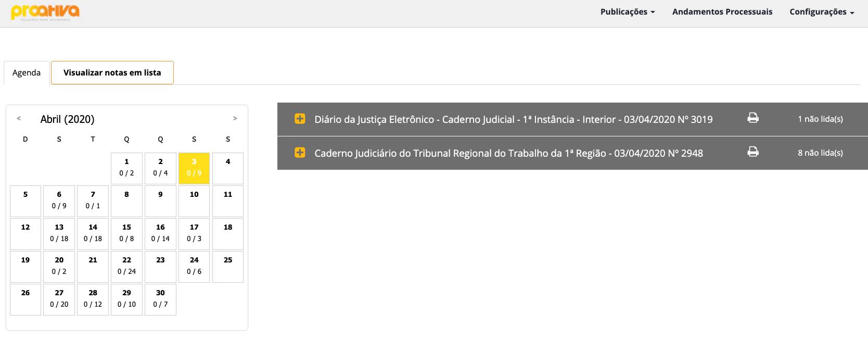Switch to Visualizar notas em lista tab
This screenshot has height=352, width=868.
(x=112, y=72)
